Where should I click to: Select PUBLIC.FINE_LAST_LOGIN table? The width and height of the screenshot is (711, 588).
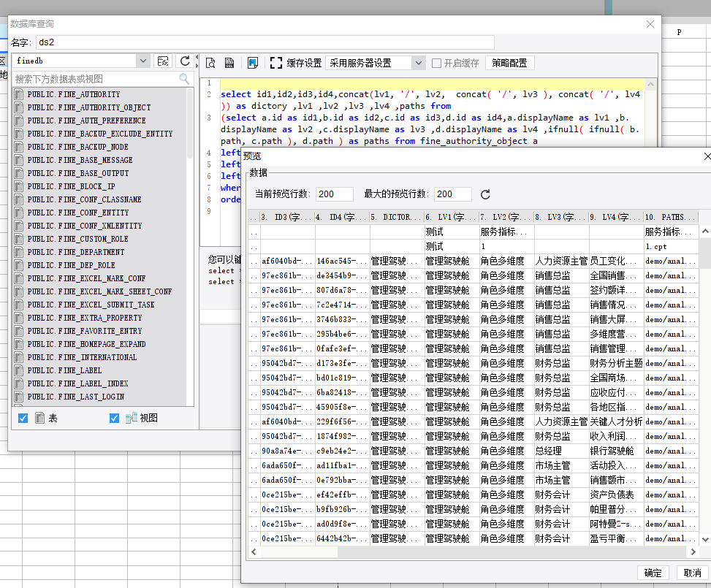[76, 397]
